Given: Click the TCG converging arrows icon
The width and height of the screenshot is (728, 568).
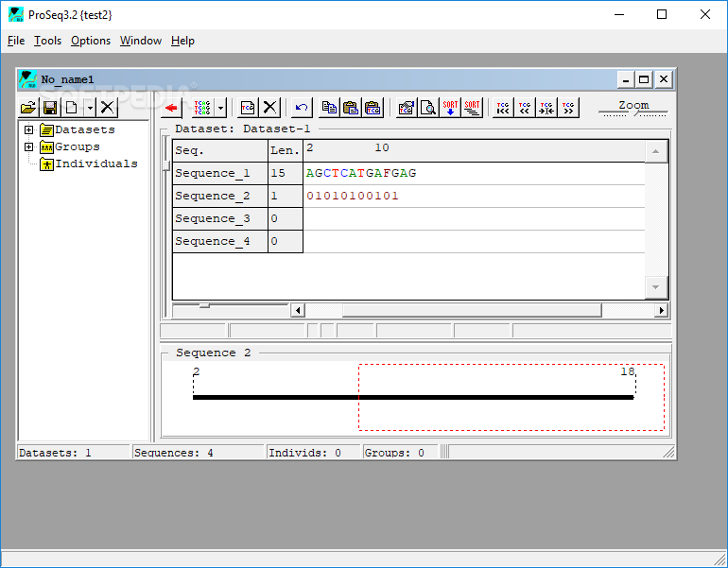Looking at the screenshot, I should pos(546,108).
